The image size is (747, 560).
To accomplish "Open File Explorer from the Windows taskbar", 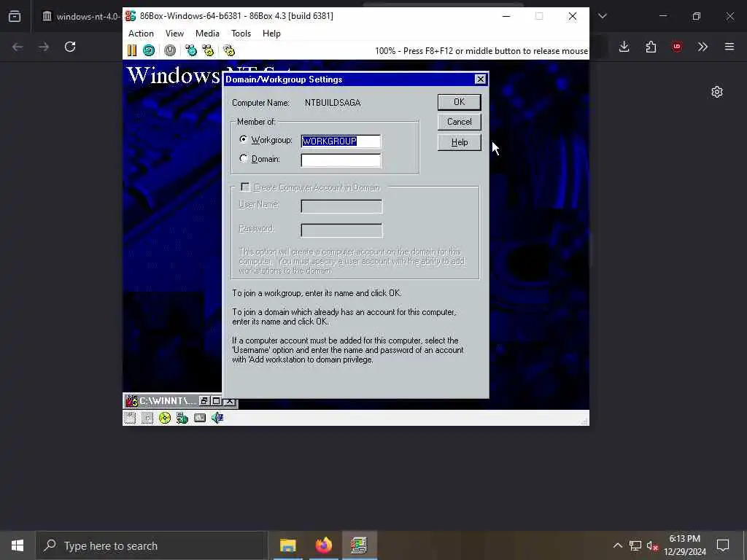I will [x=287, y=545].
